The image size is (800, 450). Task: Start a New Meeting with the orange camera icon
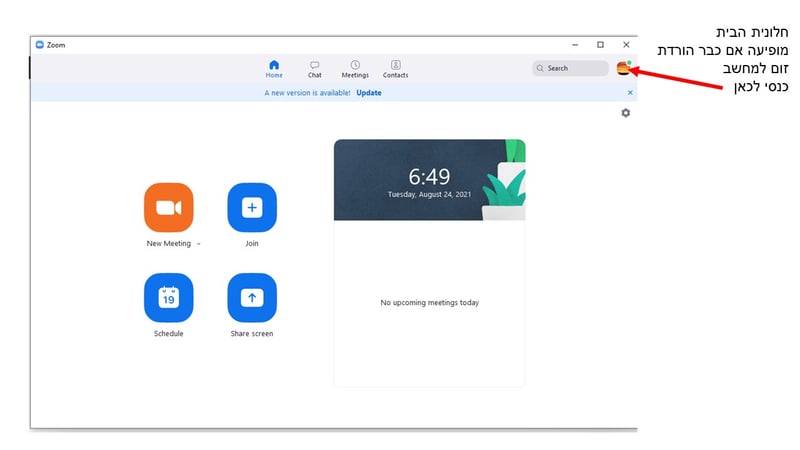click(168, 207)
